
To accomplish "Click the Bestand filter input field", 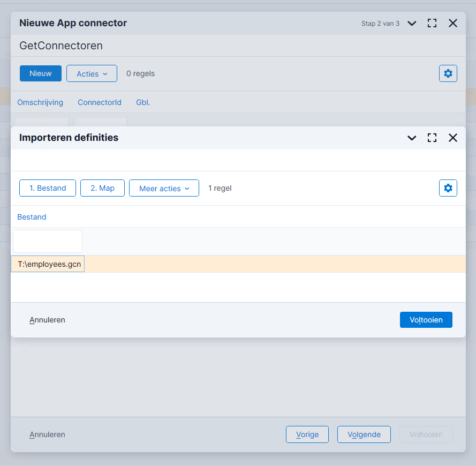I will click(x=48, y=241).
